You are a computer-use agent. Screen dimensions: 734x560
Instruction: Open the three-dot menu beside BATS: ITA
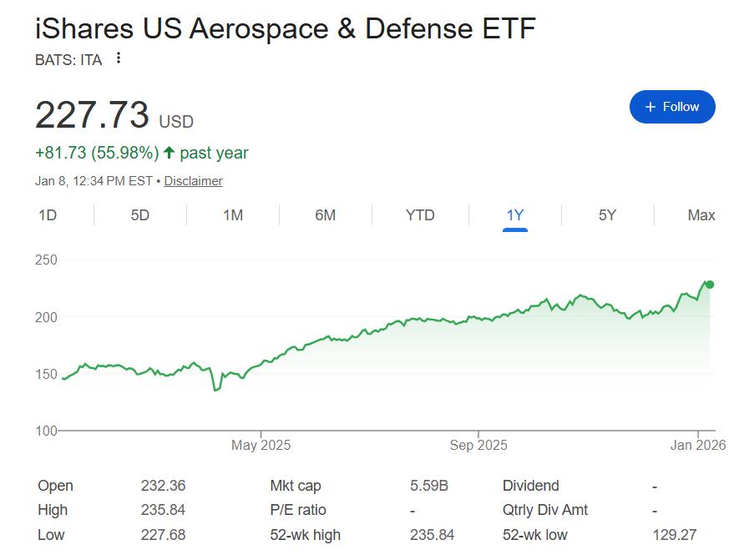coord(119,58)
